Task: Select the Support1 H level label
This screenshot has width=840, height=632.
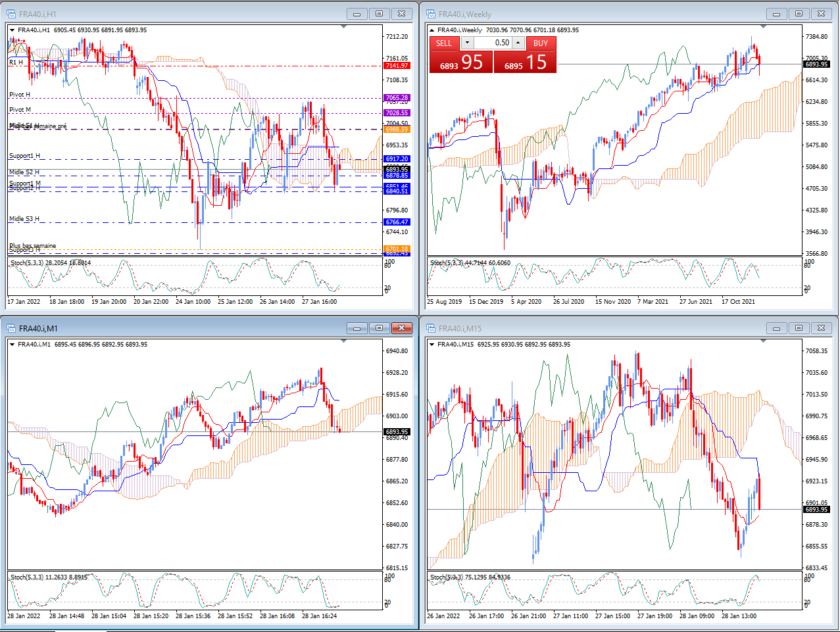Action: pos(24,156)
